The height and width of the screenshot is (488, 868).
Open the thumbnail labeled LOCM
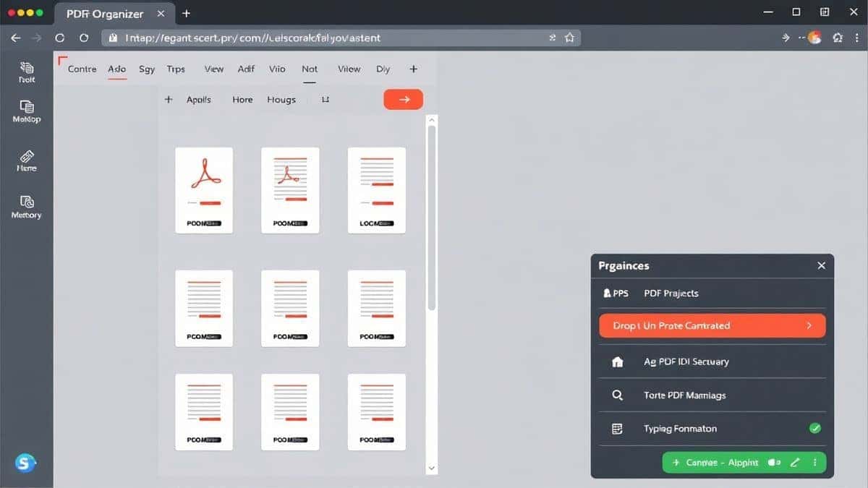tap(377, 190)
